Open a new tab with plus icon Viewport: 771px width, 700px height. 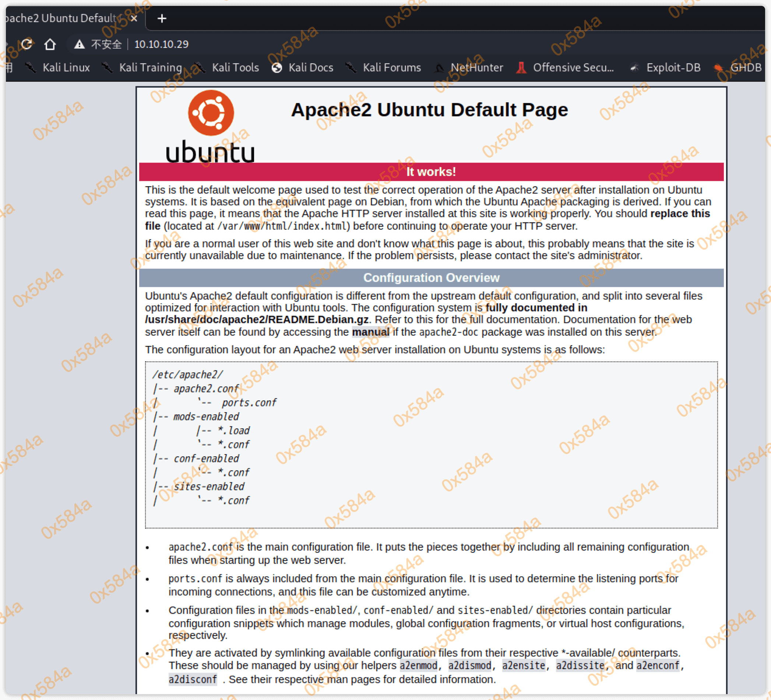tap(162, 18)
